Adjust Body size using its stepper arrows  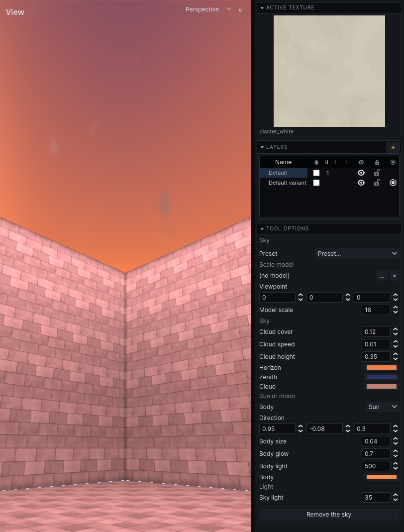395,441
